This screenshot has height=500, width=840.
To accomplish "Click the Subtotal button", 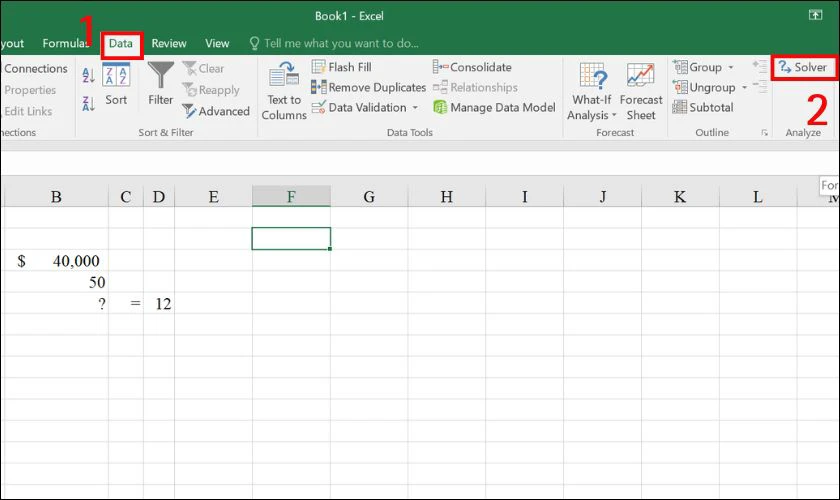I will pos(703,107).
